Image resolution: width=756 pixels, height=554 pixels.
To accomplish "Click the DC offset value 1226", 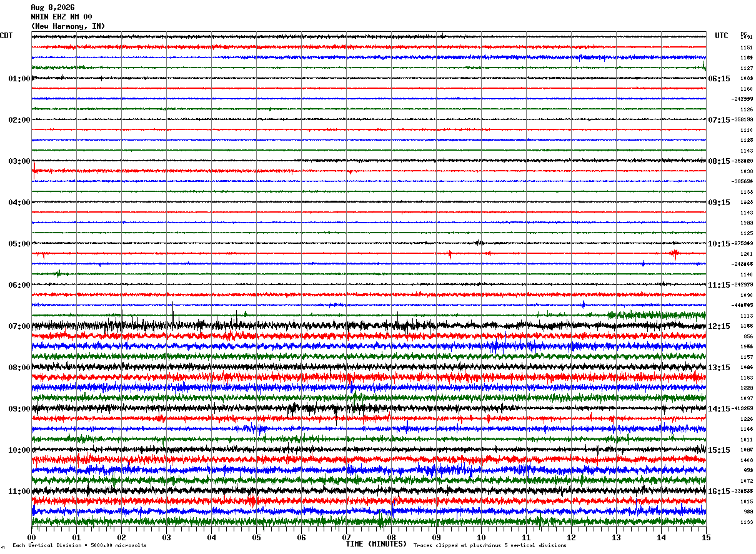I will click(746, 419).
